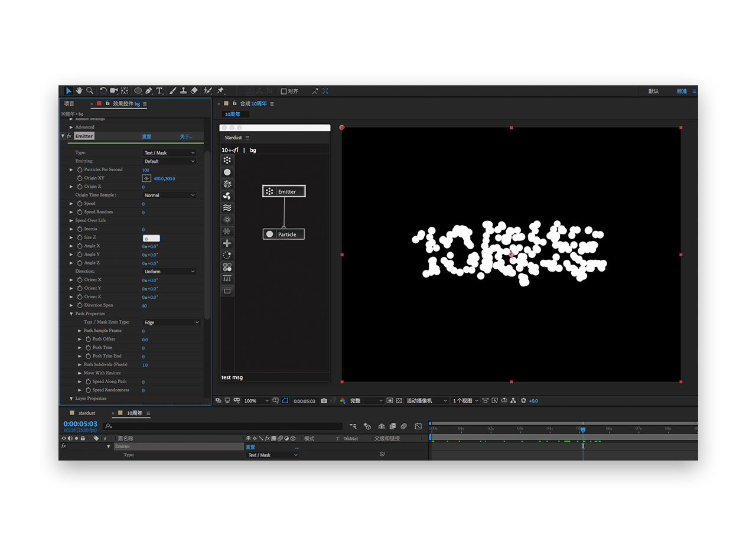Click the timeline layer search field

[223, 426]
